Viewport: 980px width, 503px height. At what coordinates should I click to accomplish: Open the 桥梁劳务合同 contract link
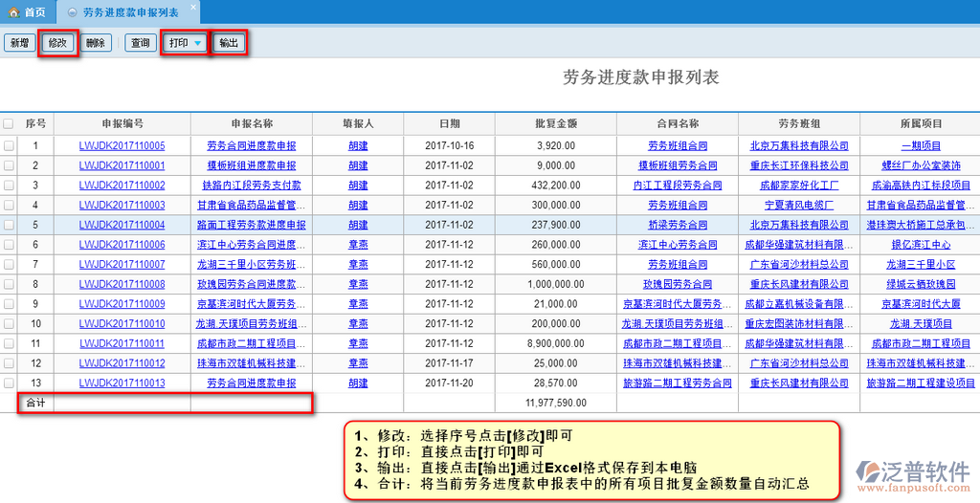click(677, 225)
